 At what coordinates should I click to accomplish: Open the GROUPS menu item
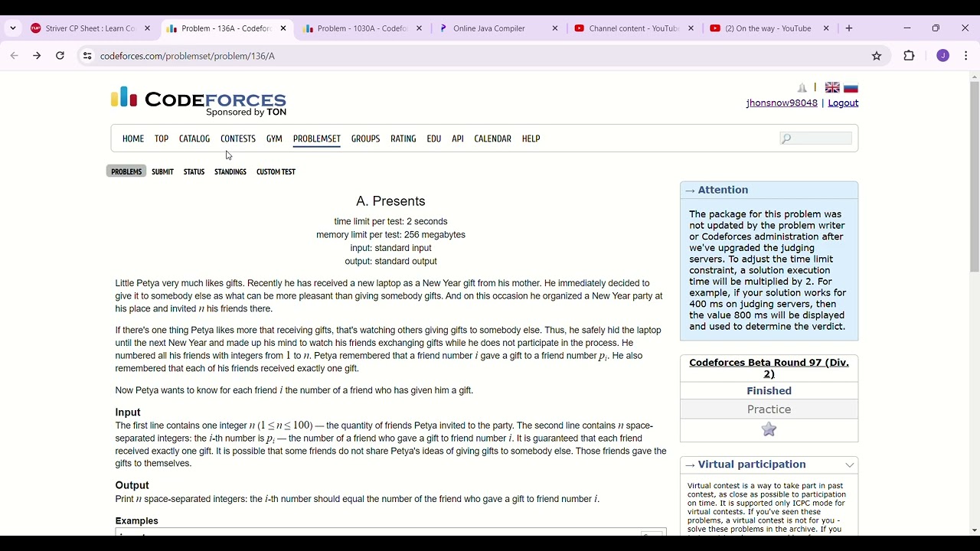366,139
